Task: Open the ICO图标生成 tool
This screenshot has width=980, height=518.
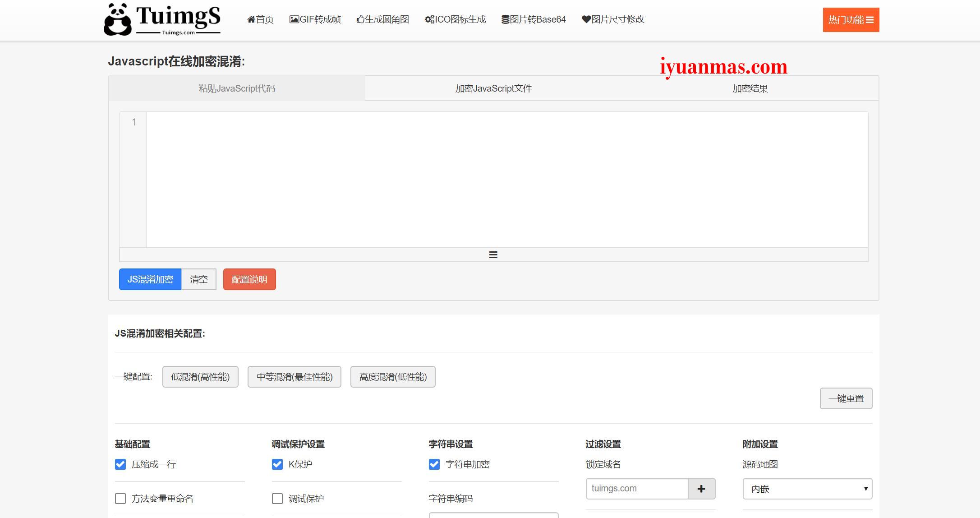Action: pyautogui.click(x=455, y=19)
